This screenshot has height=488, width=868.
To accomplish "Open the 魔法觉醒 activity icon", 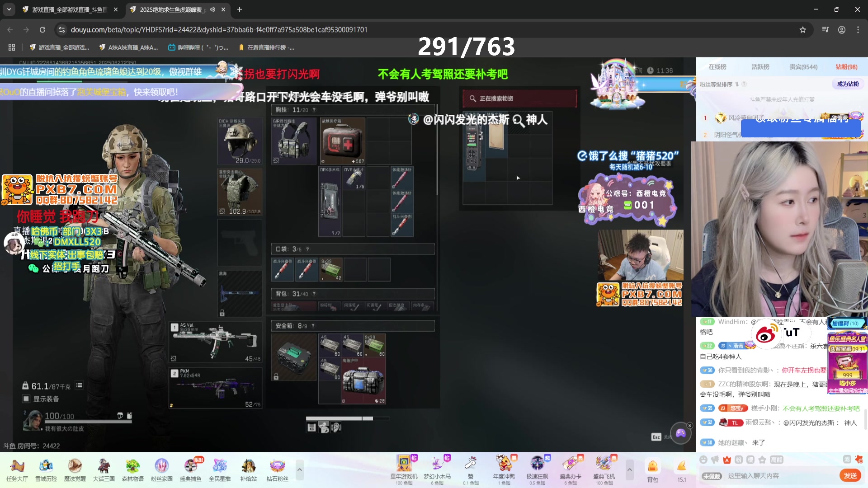I will 75,470.
